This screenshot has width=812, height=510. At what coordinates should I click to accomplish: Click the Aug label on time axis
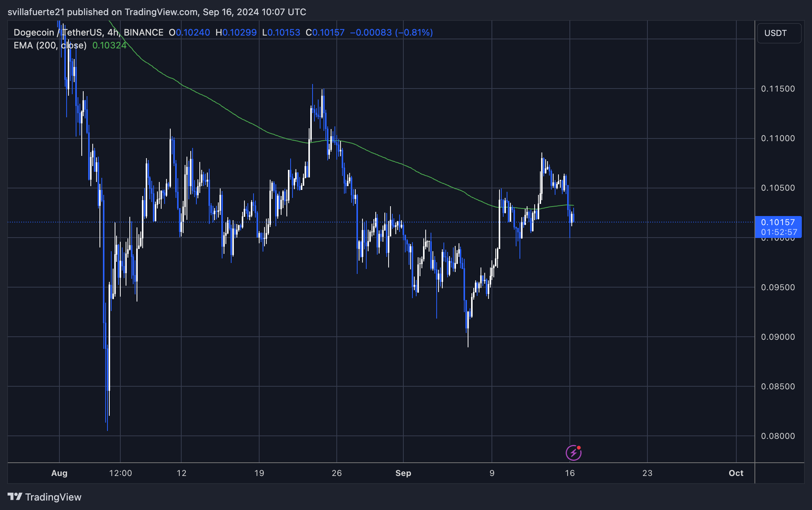[x=59, y=473]
